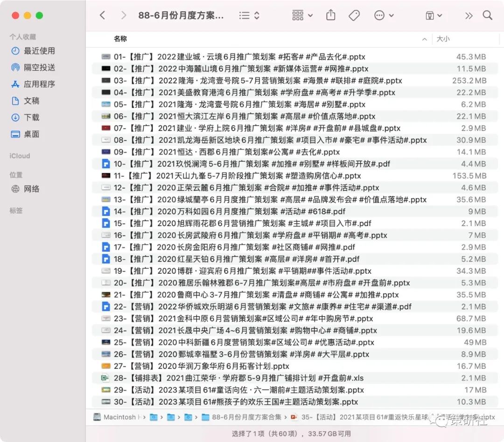The width and height of the screenshot is (504, 442).
Task: Click the PDF icon of file 15- 旭辉雨花郡
Action: point(106,223)
